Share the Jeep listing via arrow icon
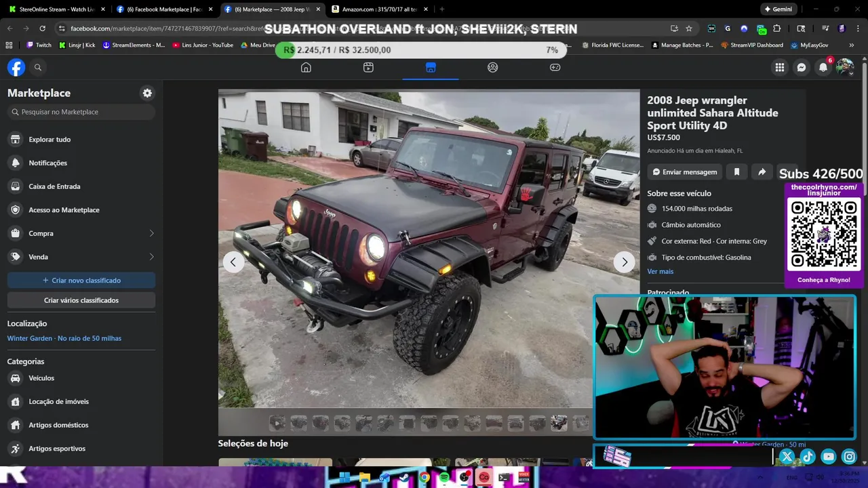Image resolution: width=868 pixels, height=488 pixels. (x=762, y=172)
